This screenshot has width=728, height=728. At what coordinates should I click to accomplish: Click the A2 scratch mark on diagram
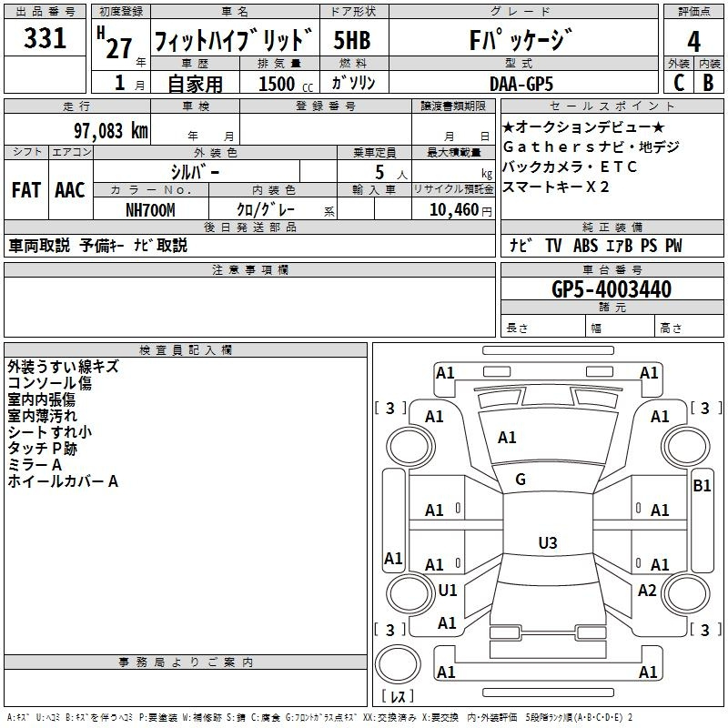(647, 590)
